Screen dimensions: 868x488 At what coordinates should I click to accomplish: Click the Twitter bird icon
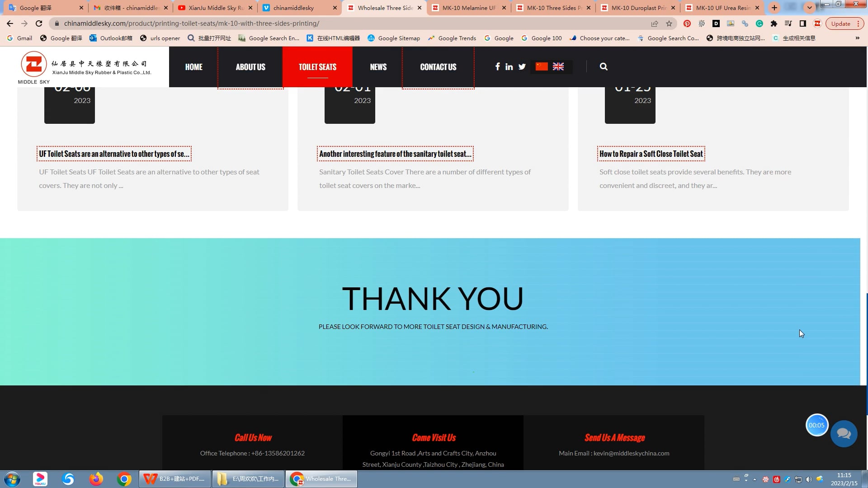click(x=522, y=66)
